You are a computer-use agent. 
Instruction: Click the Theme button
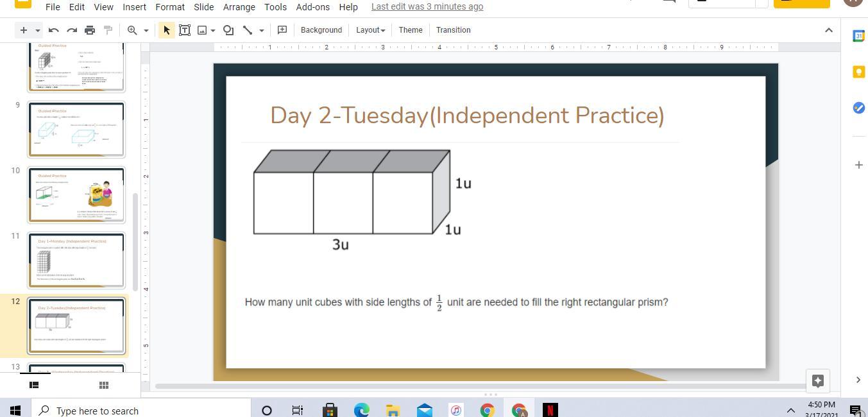(411, 30)
